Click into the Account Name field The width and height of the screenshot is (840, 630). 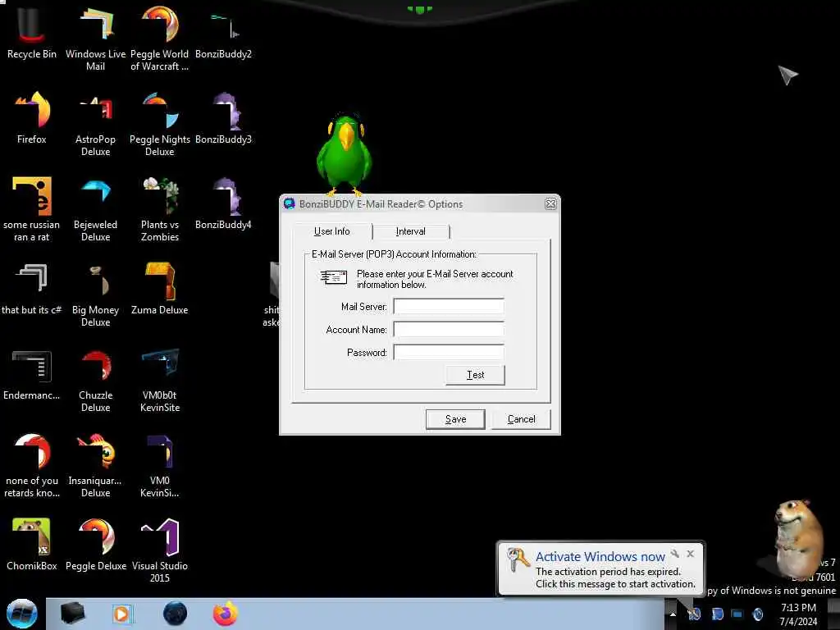click(x=449, y=330)
